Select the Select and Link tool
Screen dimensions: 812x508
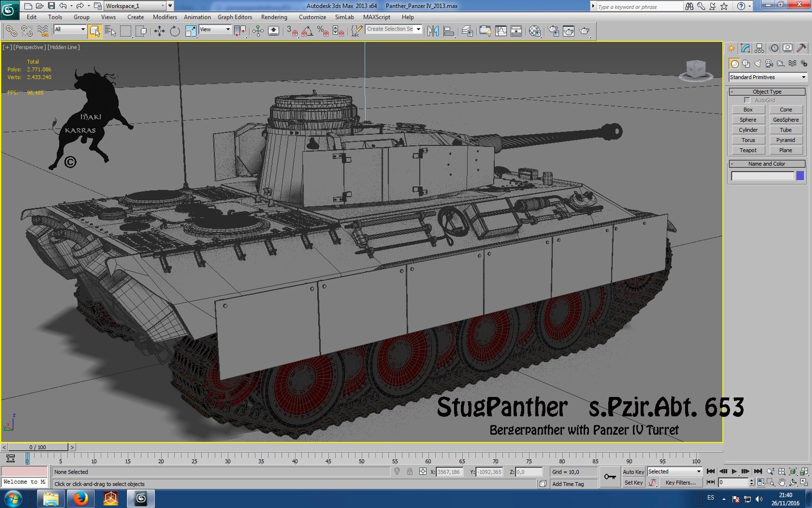point(11,31)
